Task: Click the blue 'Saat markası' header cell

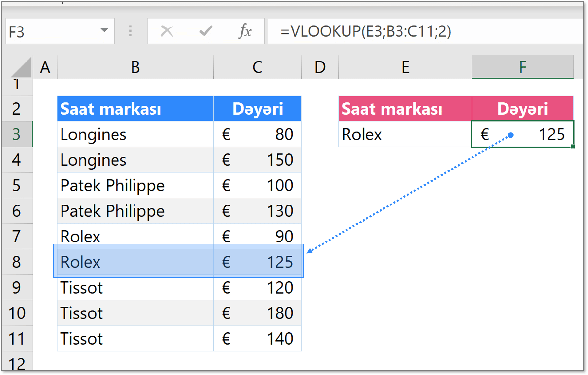Action: tap(135, 109)
